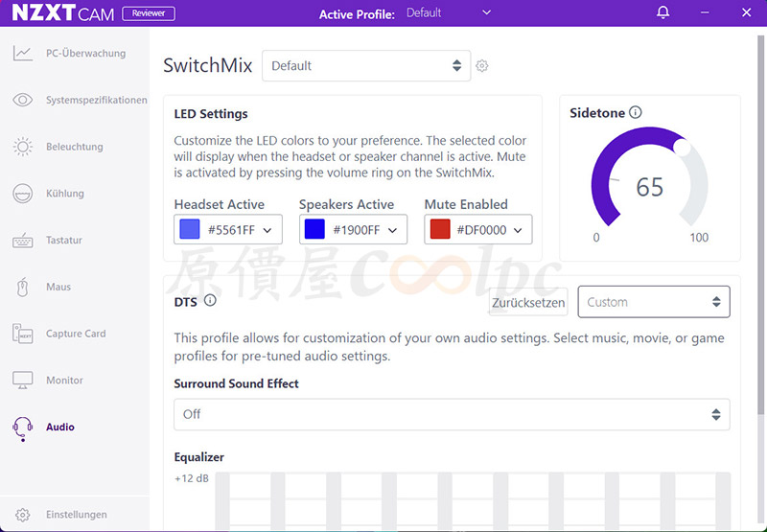The image size is (767, 532).
Task: Click the Speakers Active blue swatch
Action: (x=314, y=229)
